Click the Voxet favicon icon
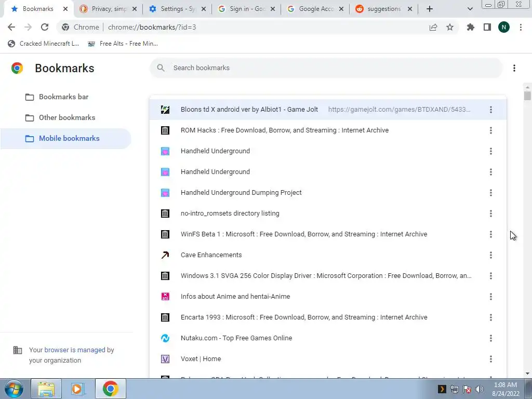The image size is (532, 399). click(165, 358)
